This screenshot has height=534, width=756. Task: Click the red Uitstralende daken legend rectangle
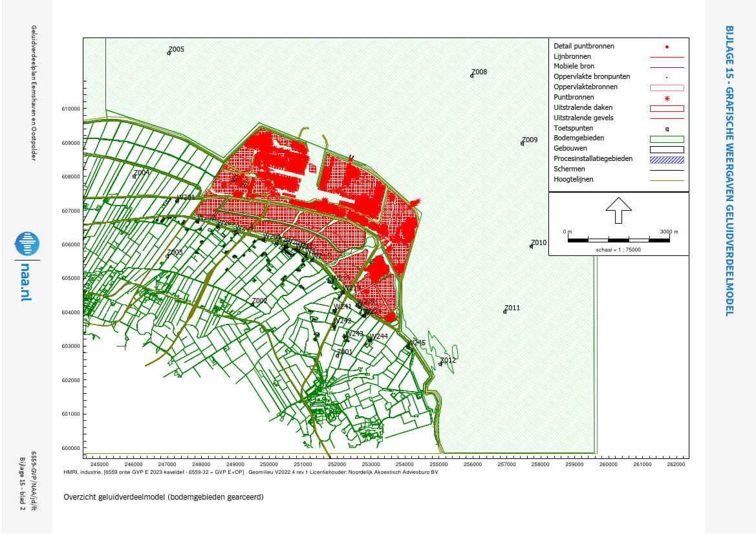(x=666, y=108)
